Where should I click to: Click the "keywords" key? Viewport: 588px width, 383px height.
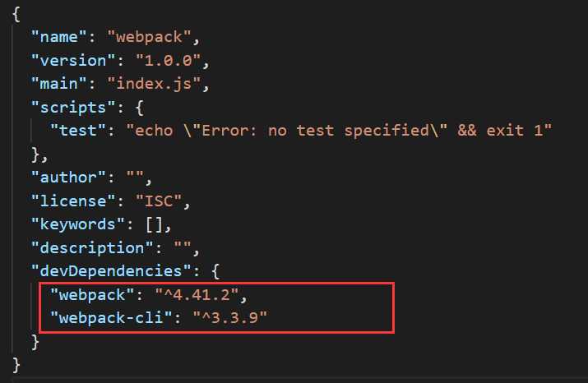click(x=78, y=224)
